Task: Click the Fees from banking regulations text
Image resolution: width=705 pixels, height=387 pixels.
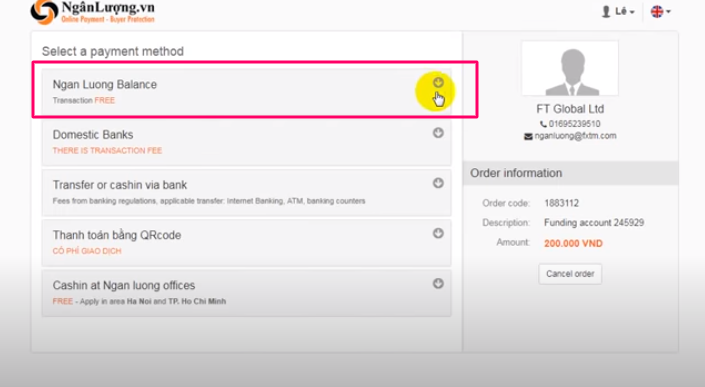Action: click(x=209, y=201)
